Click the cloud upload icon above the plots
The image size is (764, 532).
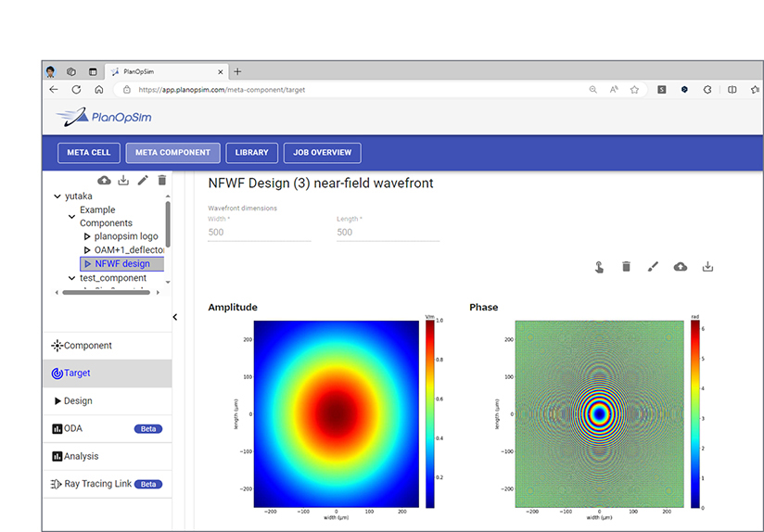(x=681, y=267)
